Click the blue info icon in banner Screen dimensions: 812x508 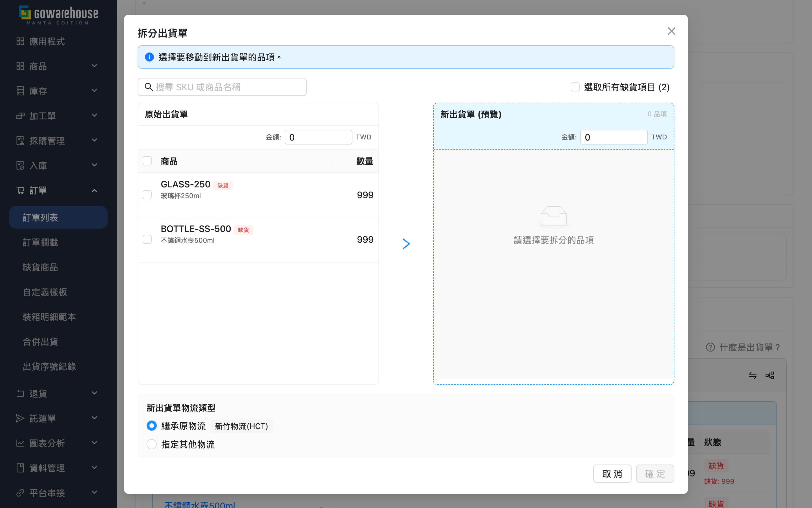(x=149, y=57)
